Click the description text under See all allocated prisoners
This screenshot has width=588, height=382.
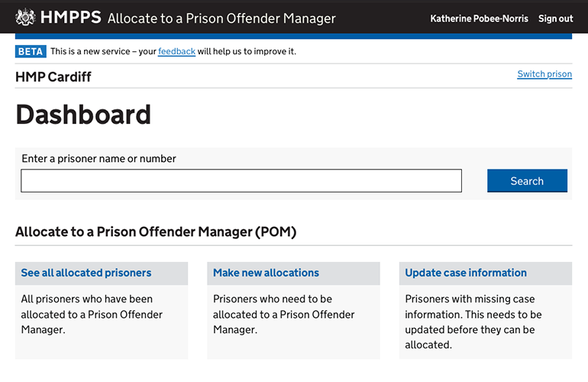[x=92, y=314]
